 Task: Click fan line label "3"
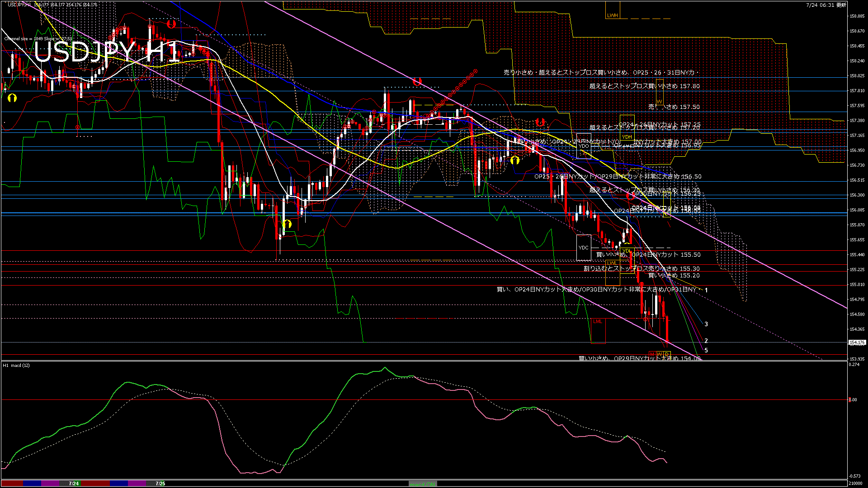706,324
